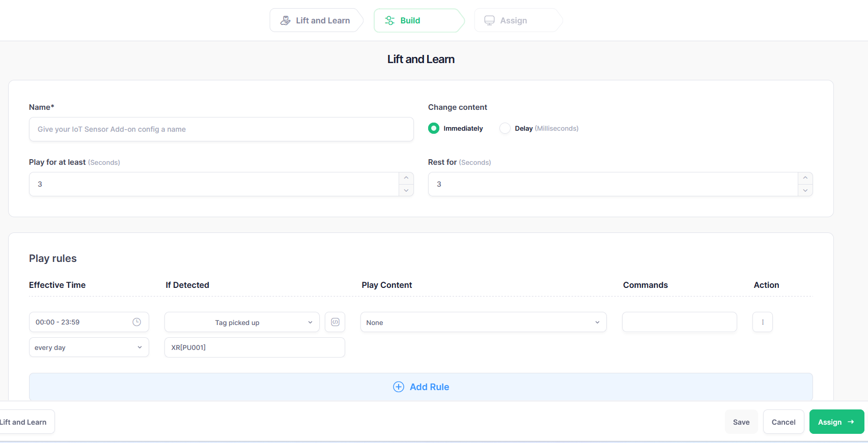Decrement Rest for seconds using down arrow
This screenshot has height=443, width=868.
pos(805,190)
